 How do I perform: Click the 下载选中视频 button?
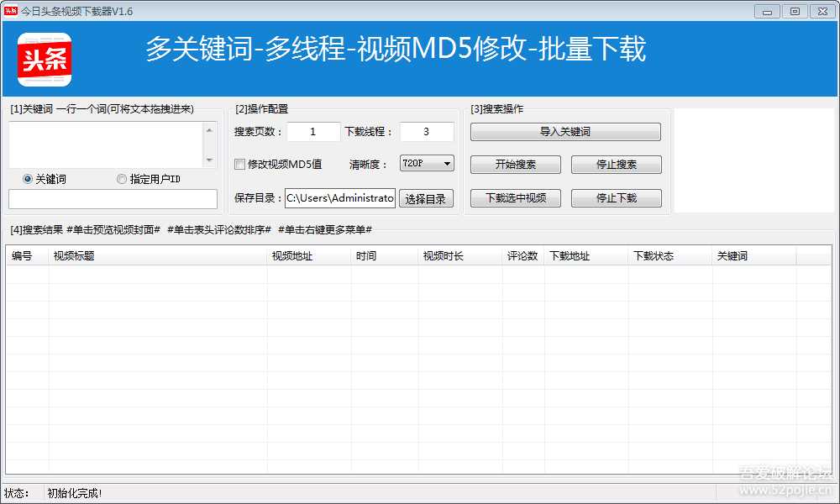[515, 197]
